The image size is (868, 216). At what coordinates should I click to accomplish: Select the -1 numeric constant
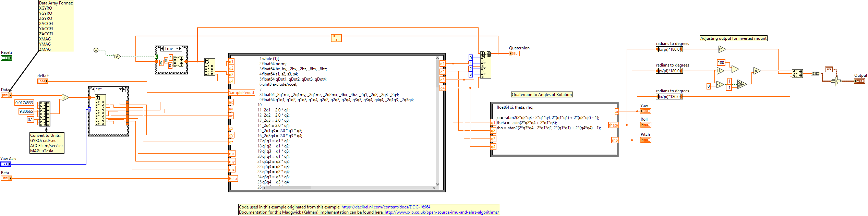pos(728,88)
